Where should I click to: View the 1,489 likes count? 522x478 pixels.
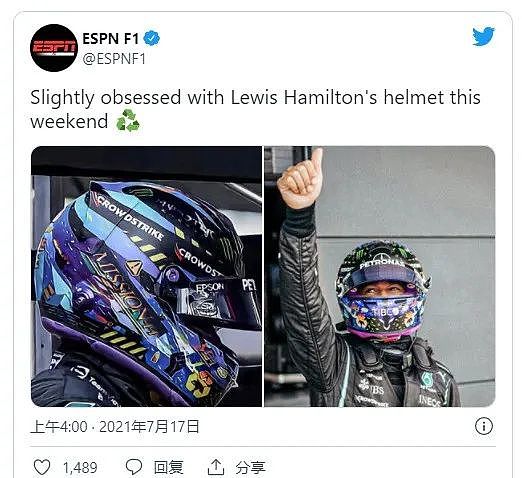point(80,468)
